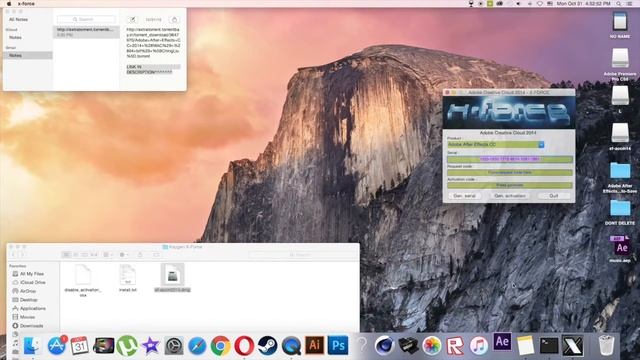Image resolution: width=640 pixels, height=360 pixels.
Task: Go forward in the Finder window
Action: tap(22, 255)
